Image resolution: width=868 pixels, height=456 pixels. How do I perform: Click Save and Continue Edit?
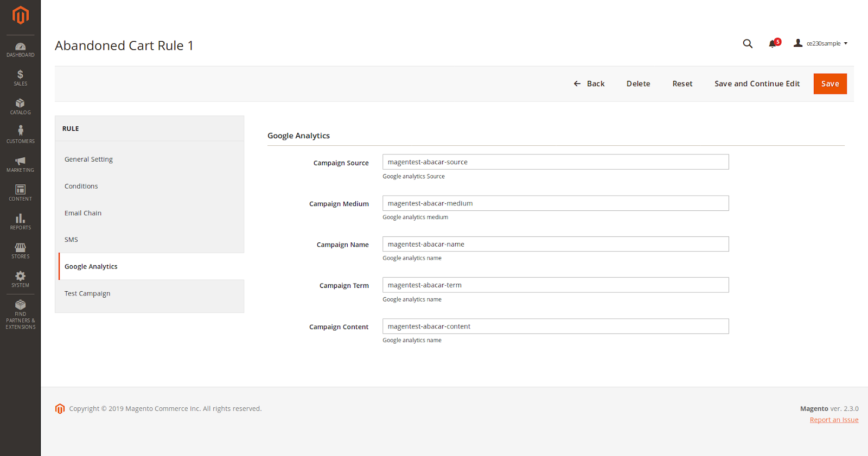click(757, 84)
